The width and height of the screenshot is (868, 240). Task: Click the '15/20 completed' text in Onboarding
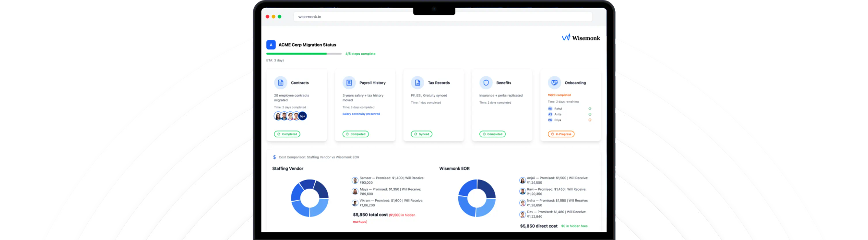click(559, 95)
